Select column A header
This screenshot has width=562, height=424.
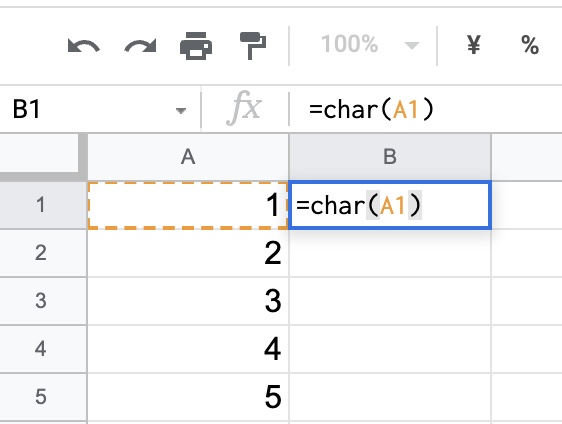click(188, 157)
